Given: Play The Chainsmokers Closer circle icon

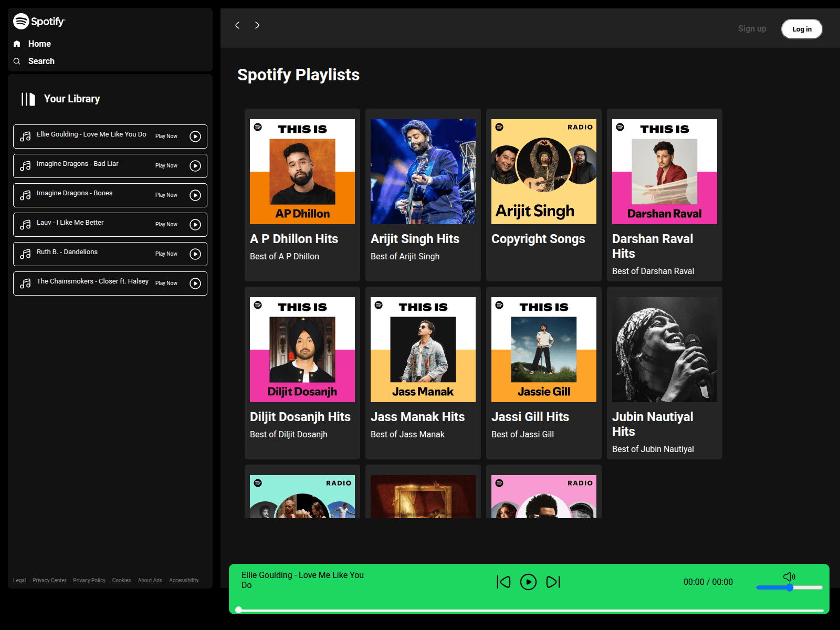Looking at the screenshot, I should [x=195, y=283].
